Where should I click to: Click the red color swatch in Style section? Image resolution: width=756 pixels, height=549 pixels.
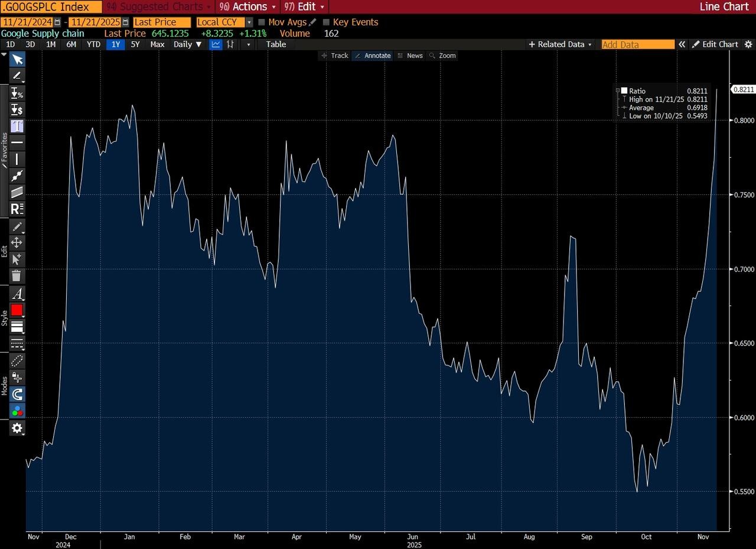pos(17,310)
